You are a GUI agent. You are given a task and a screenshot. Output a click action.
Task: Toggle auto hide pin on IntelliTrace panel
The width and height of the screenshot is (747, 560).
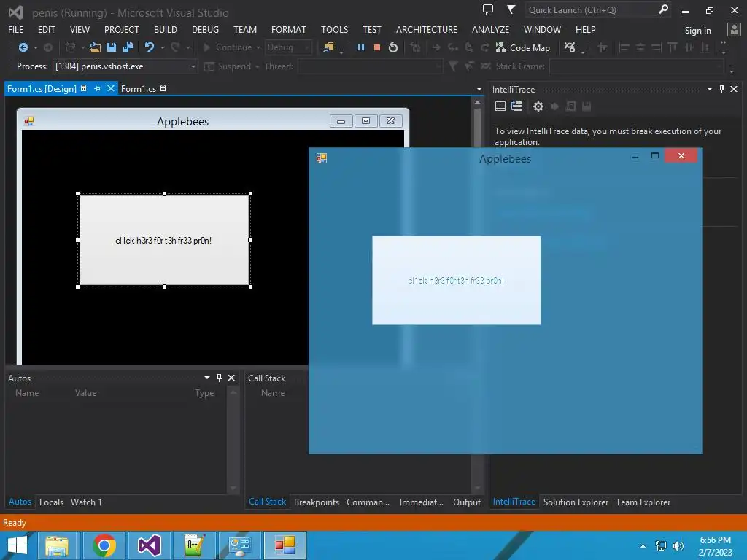(721, 89)
